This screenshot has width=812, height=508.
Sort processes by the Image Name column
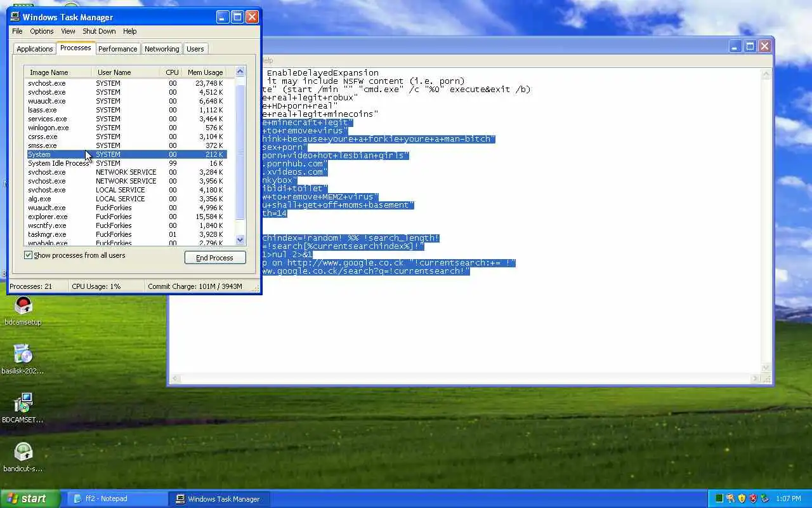click(58, 72)
